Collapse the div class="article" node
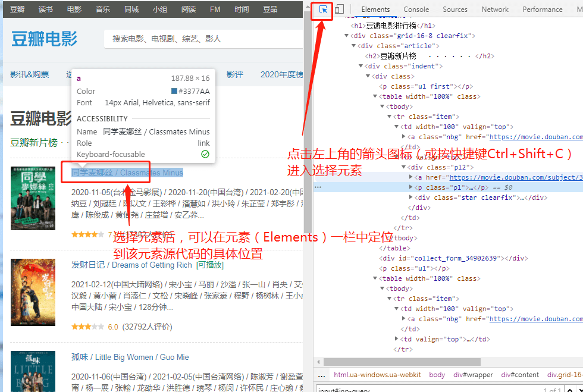Image resolution: width=583 pixels, height=392 pixels. click(353, 46)
